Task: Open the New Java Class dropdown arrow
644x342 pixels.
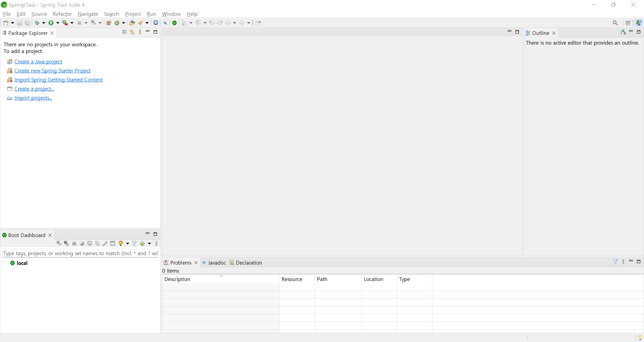Action: click(123, 23)
